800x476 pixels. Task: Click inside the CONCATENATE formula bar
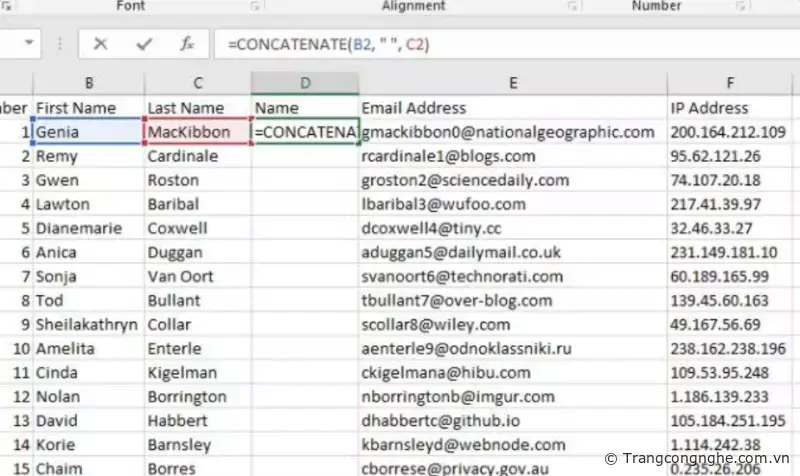point(500,44)
